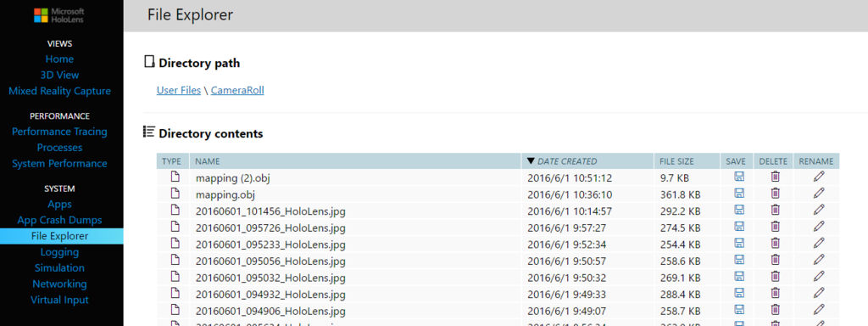Save 20160601_095032_HoloLens.jpg

point(738,276)
